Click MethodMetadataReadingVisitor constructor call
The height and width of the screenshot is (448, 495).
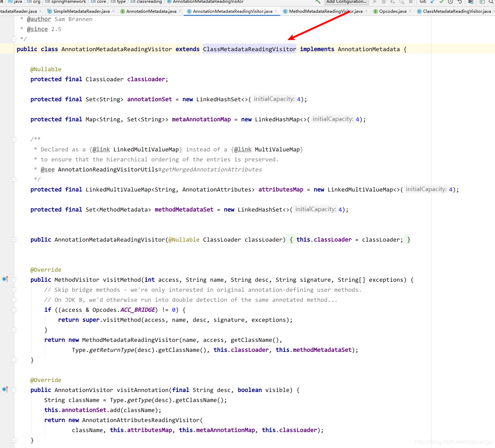(131, 340)
